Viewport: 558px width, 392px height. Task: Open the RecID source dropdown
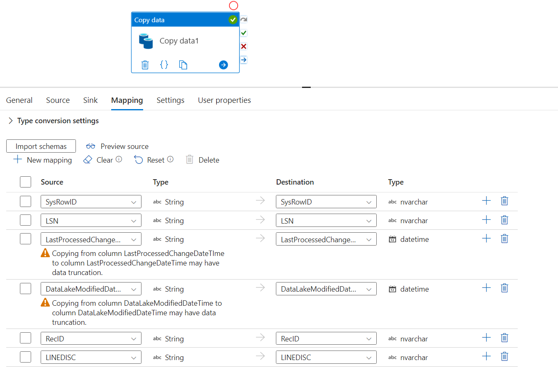click(91, 338)
